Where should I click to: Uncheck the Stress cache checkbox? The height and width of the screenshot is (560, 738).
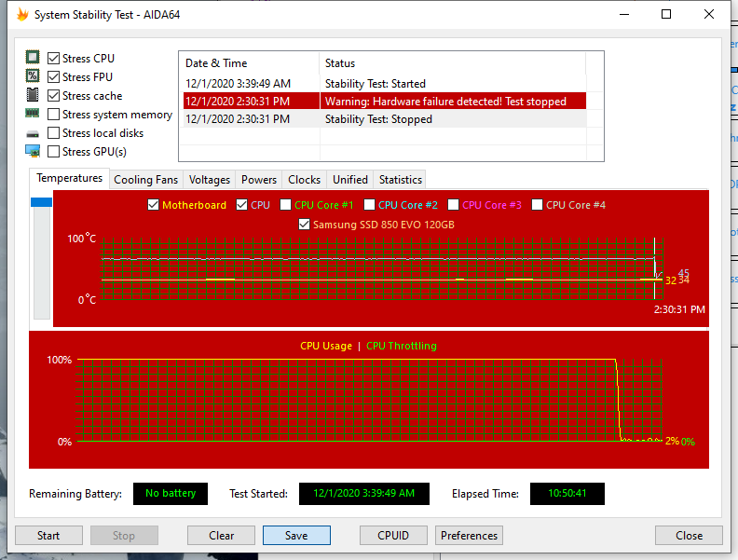54,96
